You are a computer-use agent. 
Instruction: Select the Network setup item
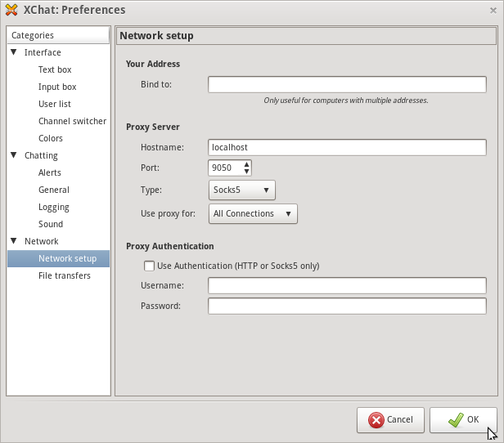(x=59, y=258)
